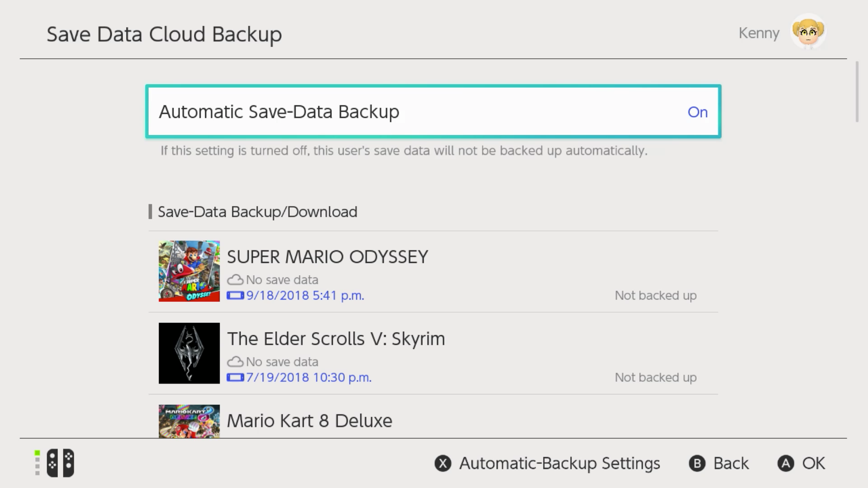
Task: Click the Joy-Con controller icon
Action: (60, 463)
